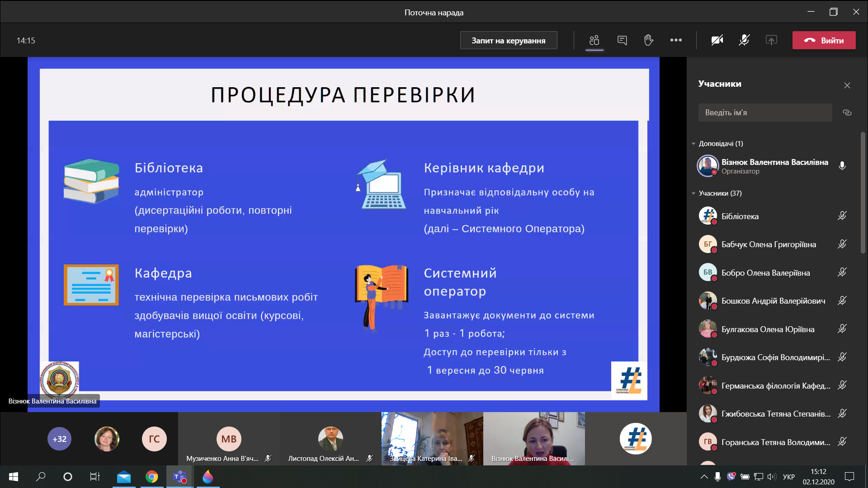
Task: Show hidden system tray icons chevron
Action: coord(704,477)
